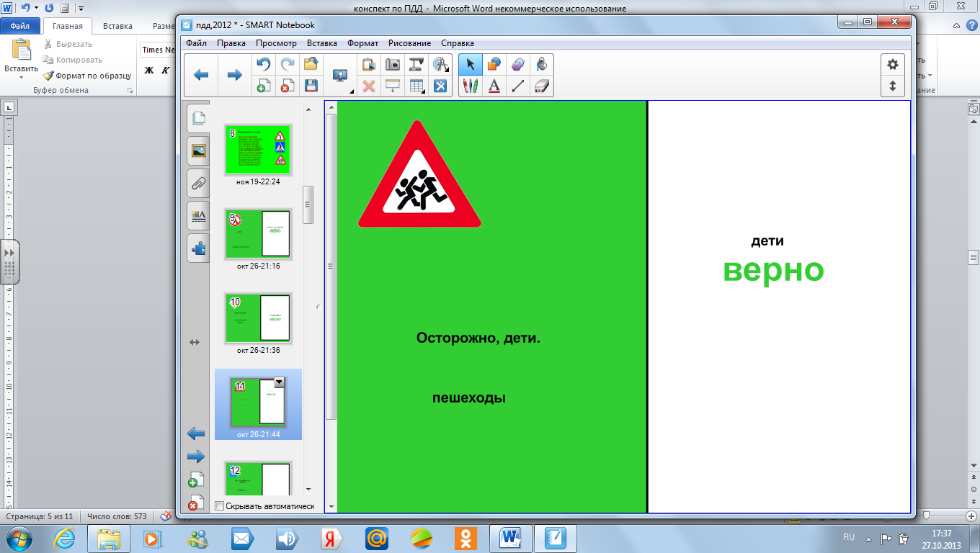The image size is (980, 553).
Task: Choose the Regular Polygons tool
Action: pos(518,64)
